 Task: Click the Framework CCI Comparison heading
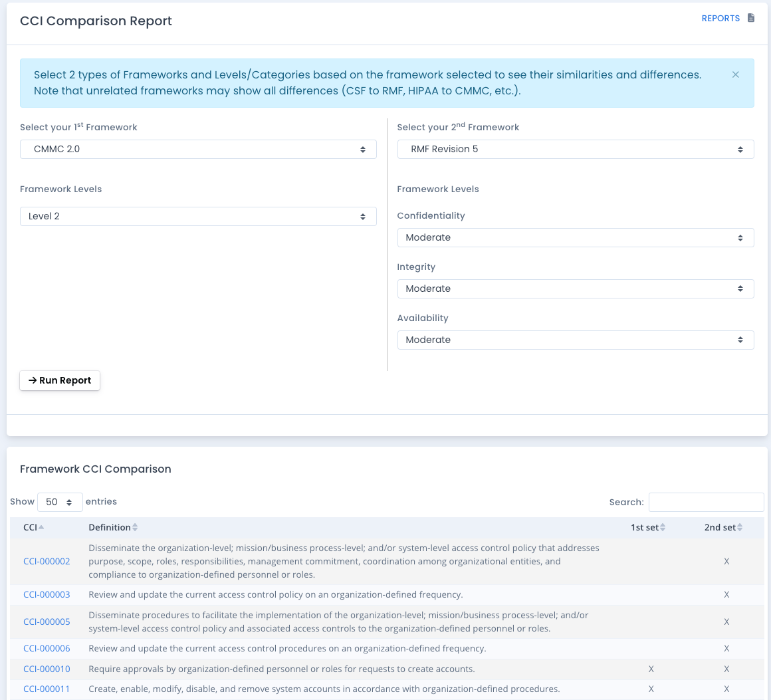pyautogui.click(x=96, y=469)
